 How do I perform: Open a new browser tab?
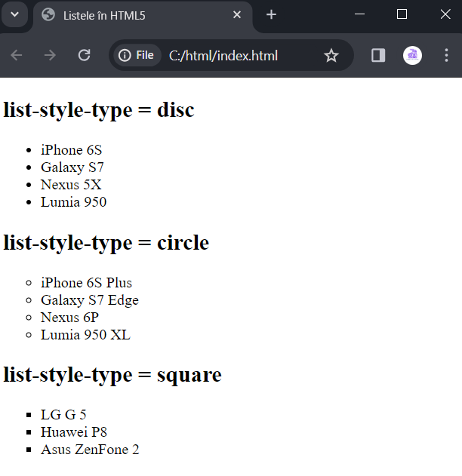coord(271,14)
